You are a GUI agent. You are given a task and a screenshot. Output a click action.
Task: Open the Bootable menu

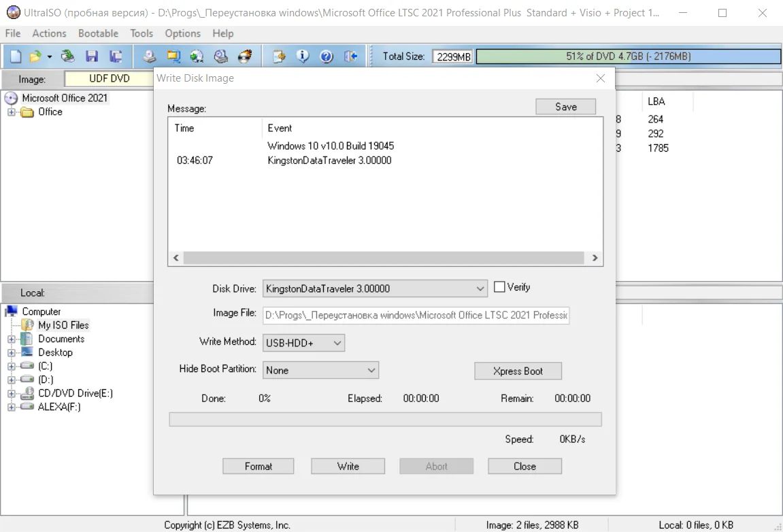(x=98, y=33)
